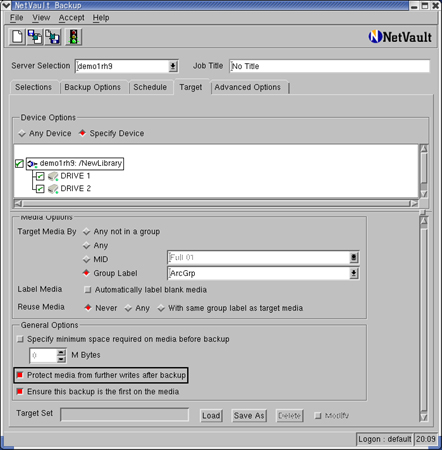
Task: Click the 20:09 clock in status bar
Action: pyautogui.click(x=426, y=439)
